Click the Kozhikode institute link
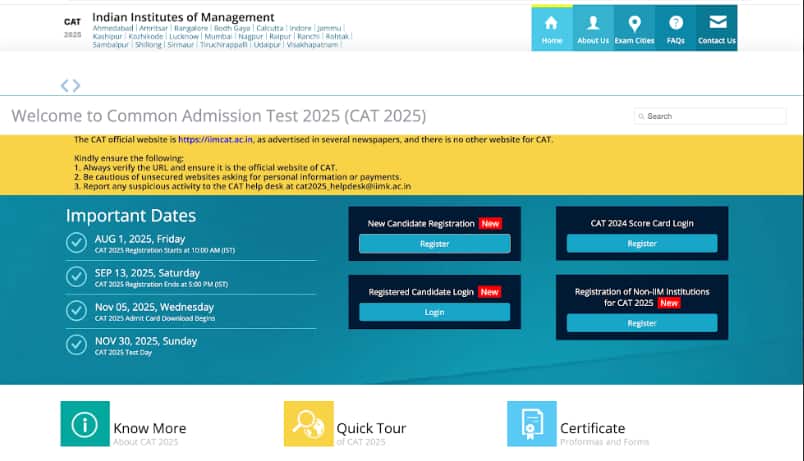This screenshot has height=461, width=804. 146,36
